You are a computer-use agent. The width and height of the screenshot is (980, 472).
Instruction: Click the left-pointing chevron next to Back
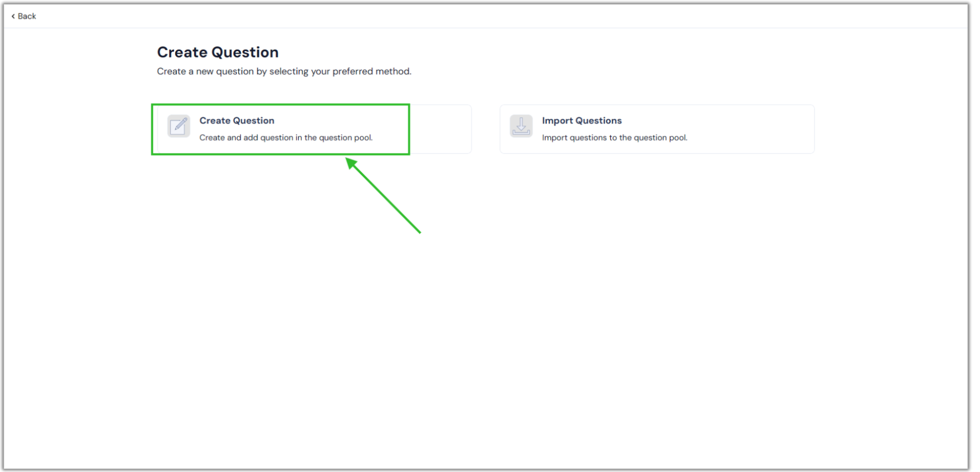coord(13,16)
